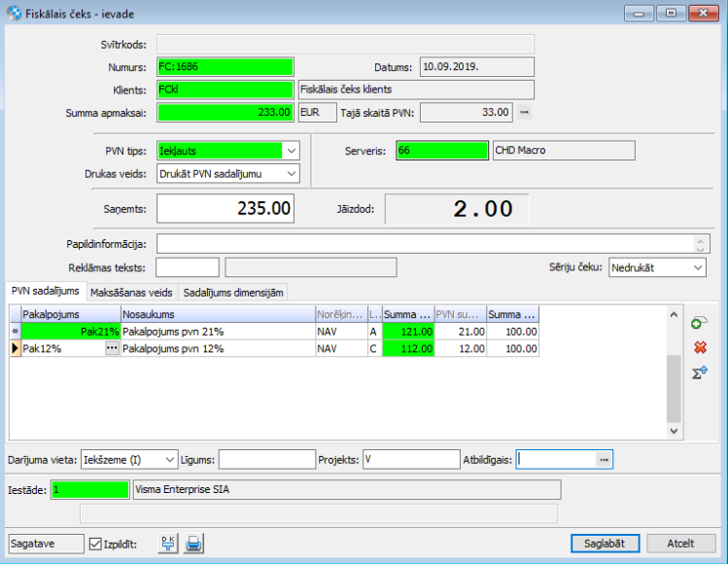Click the Atbildīgais input field
728x564 pixels.
pos(556,460)
